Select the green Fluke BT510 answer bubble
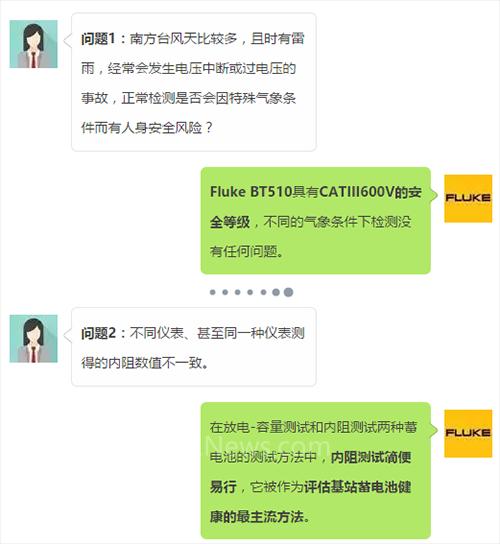Screen dimensions: 500x544 point(316,221)
